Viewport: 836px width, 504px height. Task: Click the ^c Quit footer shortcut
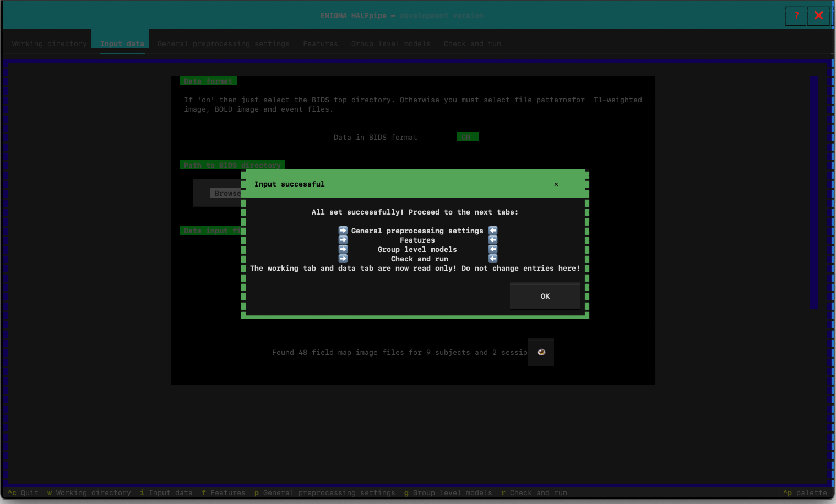coord(23,493)
